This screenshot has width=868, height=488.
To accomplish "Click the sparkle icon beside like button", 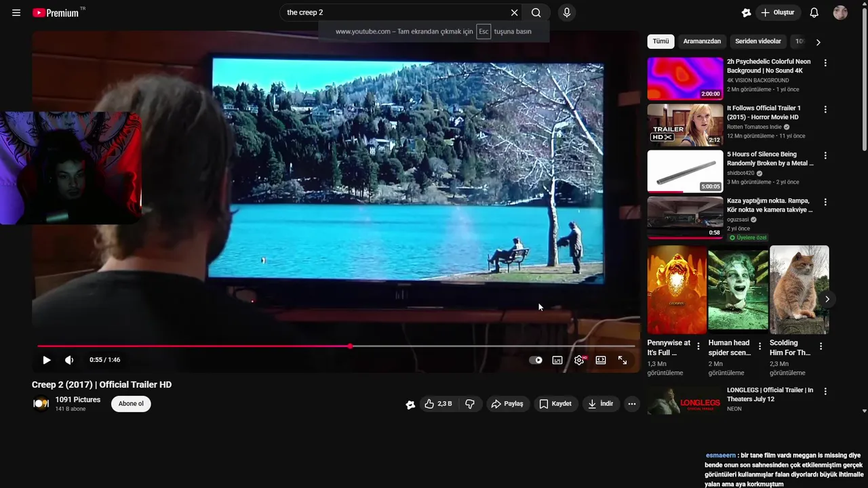I will pyautogui.click(x=410, y=405).
